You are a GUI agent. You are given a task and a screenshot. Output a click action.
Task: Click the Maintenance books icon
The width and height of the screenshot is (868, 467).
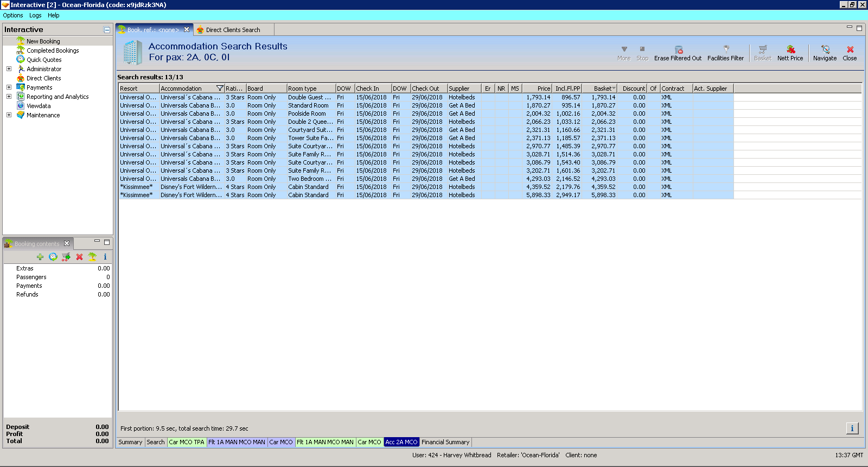click(x=21, y=115)
